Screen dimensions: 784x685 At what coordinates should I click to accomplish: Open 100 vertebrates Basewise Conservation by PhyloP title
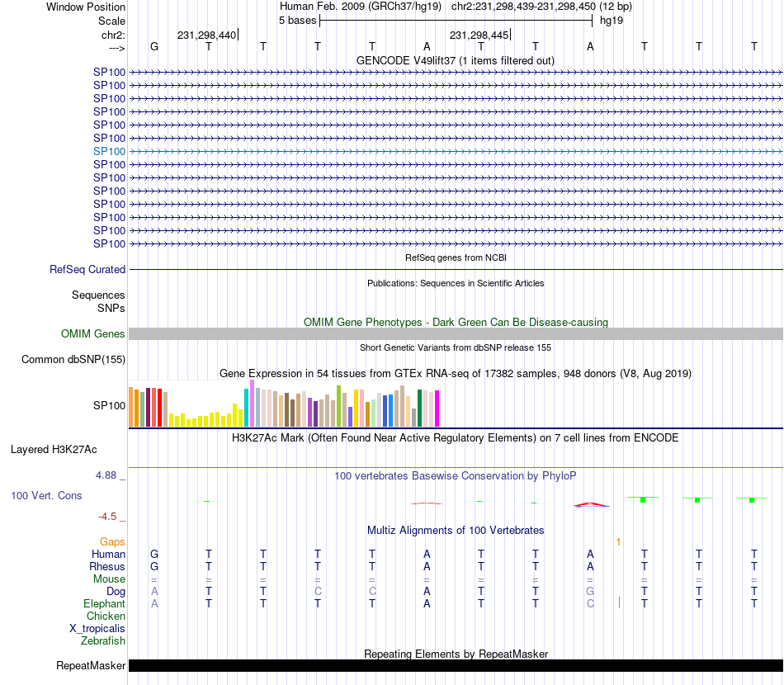point(456,476)
